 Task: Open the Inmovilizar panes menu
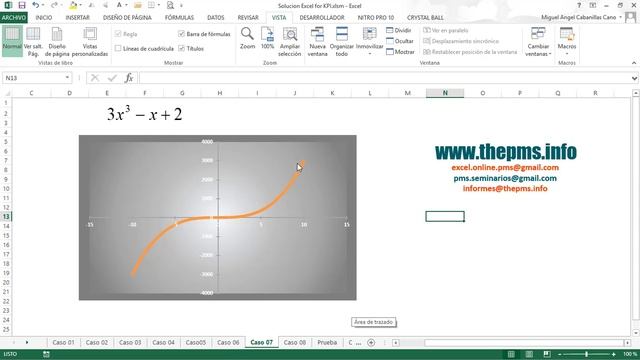(x=369, y=42)
